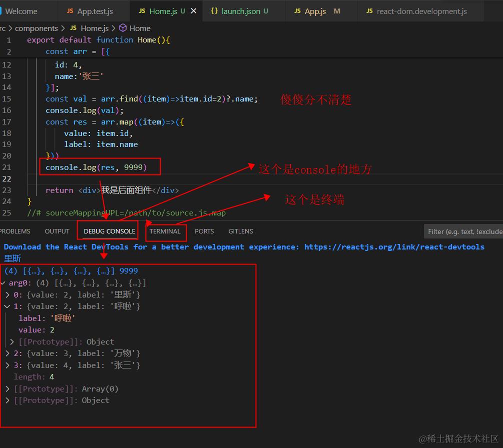This screenshot has height=448, width=503.
Task: Click line number 22 in the gutter
Action: [7, 178]
